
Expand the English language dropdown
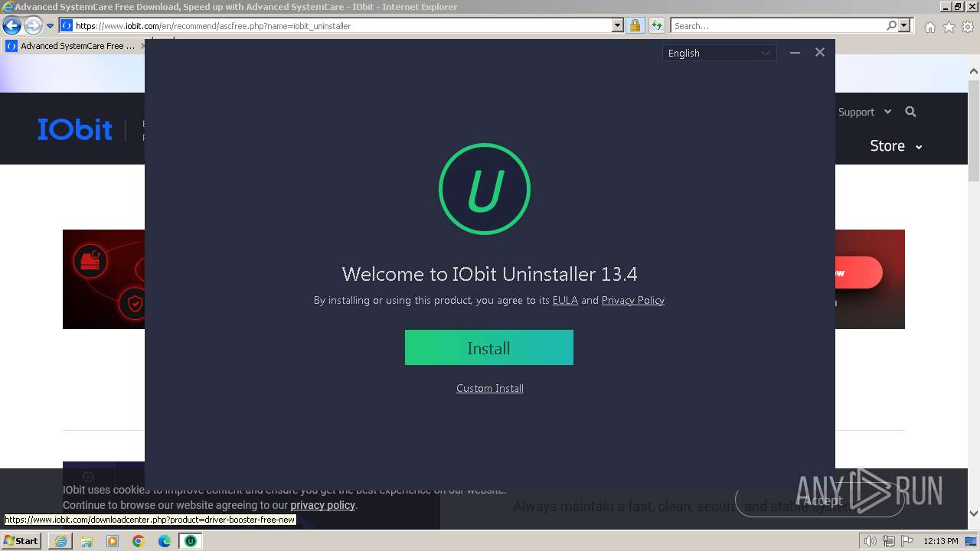click(x=719, y=53)
